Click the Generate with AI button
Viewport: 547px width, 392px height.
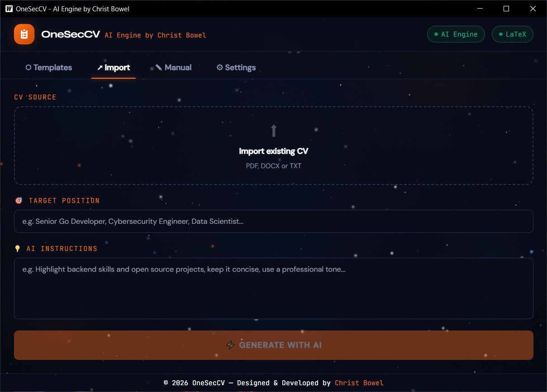[x=274, y=345]
